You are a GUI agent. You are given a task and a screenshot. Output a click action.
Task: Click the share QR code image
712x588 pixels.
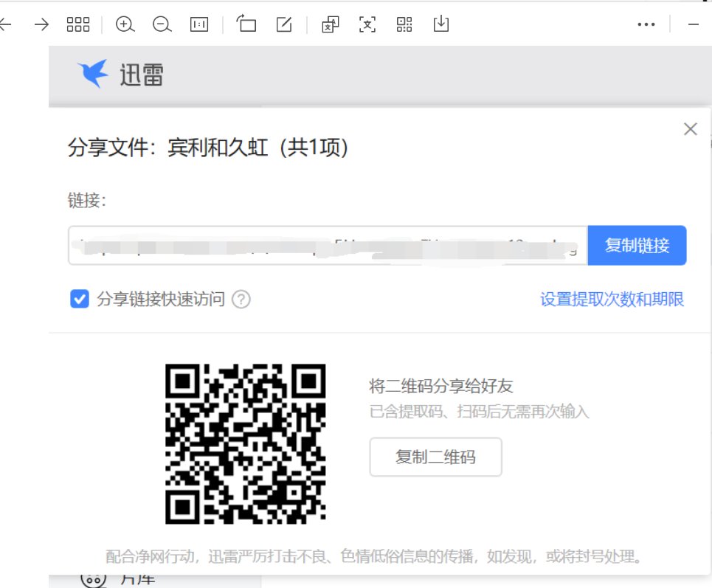(x=245, y=443)
